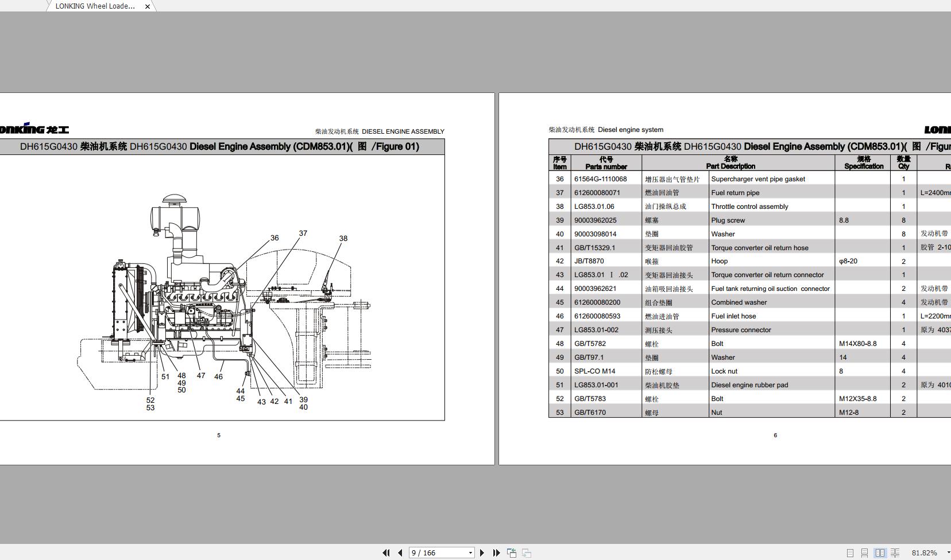Viewport: 951px width, 560px height.
Task: Switch to single page layout
Action: (851, 553)
